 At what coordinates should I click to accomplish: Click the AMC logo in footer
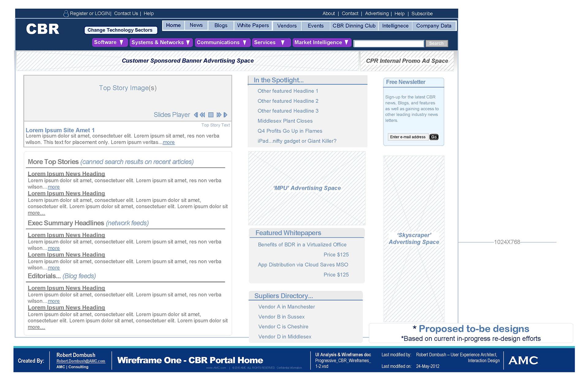523,360
